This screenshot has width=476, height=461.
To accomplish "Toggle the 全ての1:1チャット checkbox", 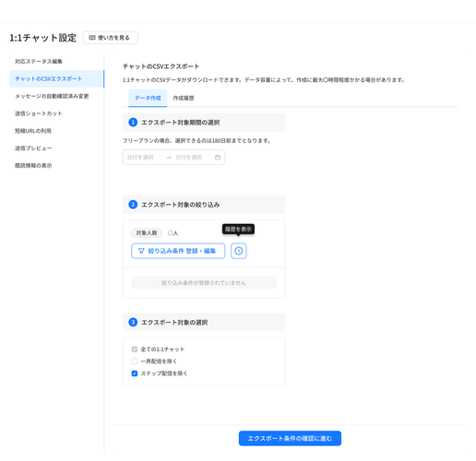I will pos(135,349).
